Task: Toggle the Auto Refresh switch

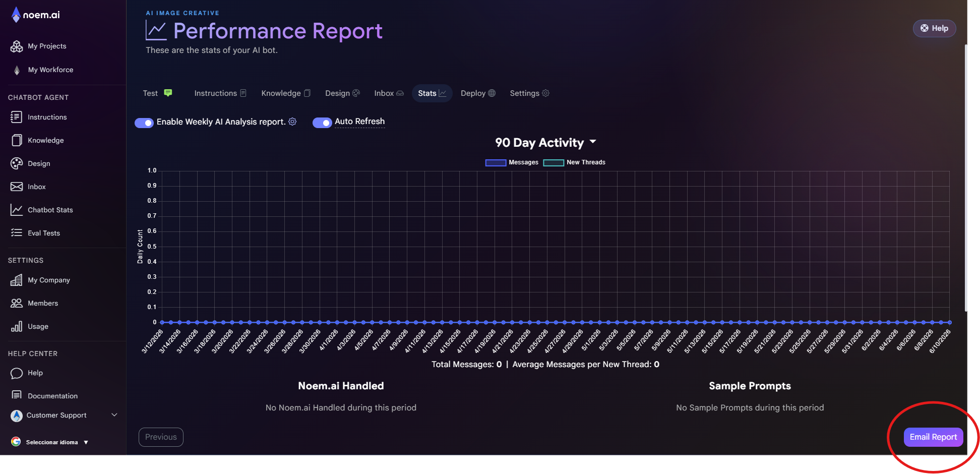Action: [322, 123]
